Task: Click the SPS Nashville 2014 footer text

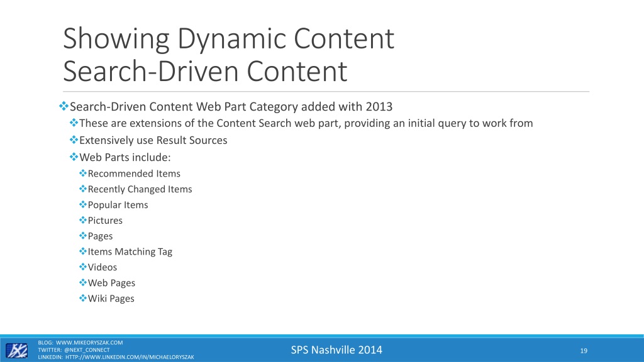Action: pos(336,349)
